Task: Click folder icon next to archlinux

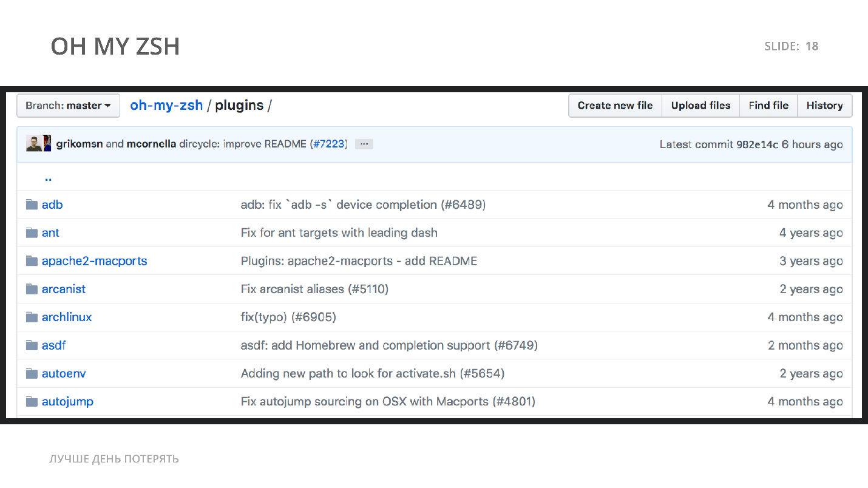Action: pos(32,317)
